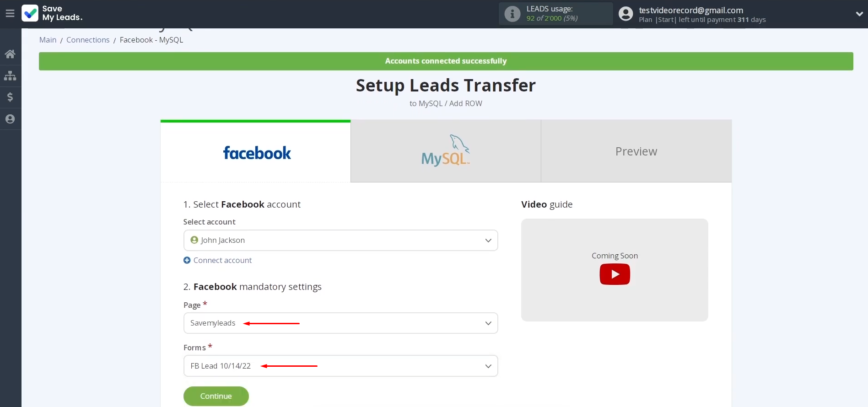Open the home icon in sidebar
Screen dimensions: 868x407
tap(10, 54)
